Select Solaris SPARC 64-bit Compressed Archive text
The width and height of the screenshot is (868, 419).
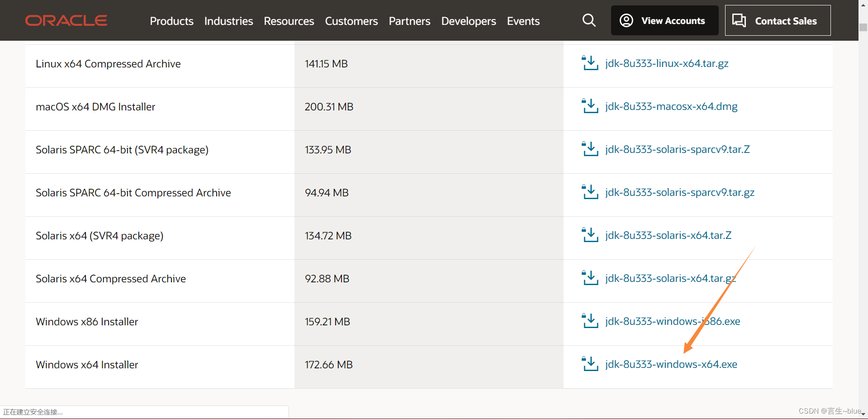coord(133,193)
